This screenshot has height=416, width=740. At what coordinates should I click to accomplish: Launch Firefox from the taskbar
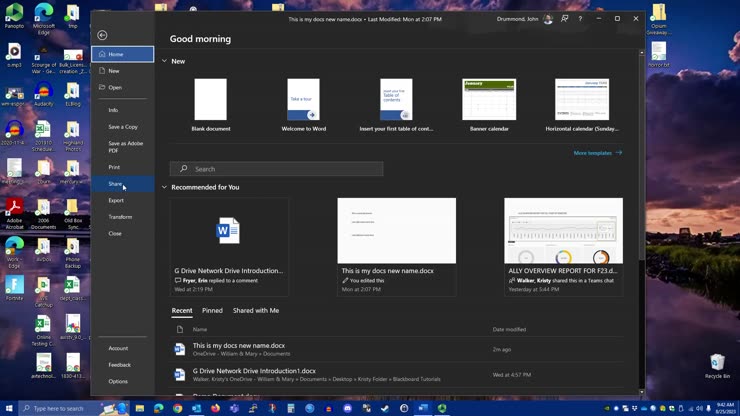[x=215, y=408]
